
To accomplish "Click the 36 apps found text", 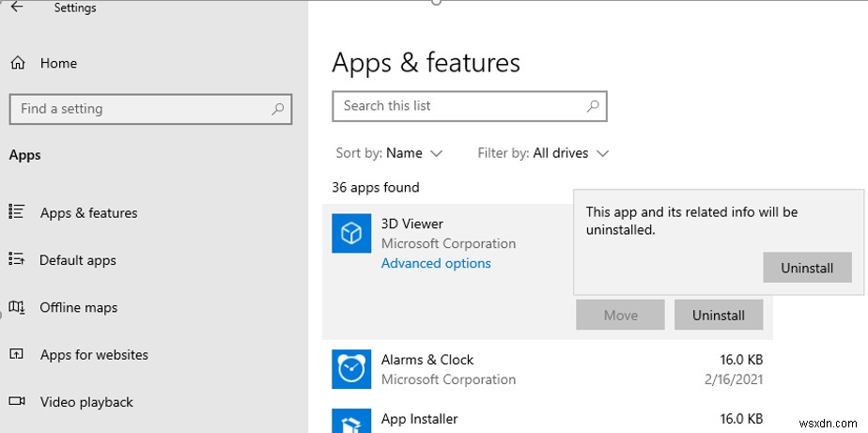I will (x=376, y=187).
